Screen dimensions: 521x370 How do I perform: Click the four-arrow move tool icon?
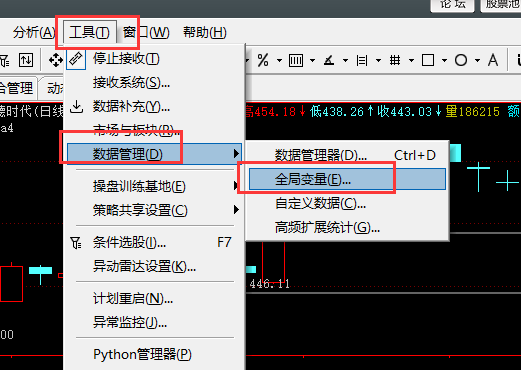click(x=56, y=60)
